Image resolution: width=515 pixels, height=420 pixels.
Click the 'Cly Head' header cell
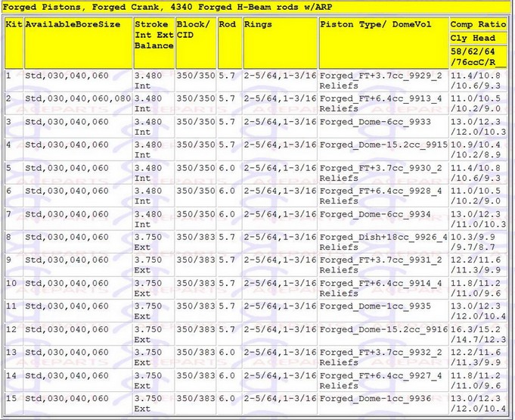[x=478, y=38]
